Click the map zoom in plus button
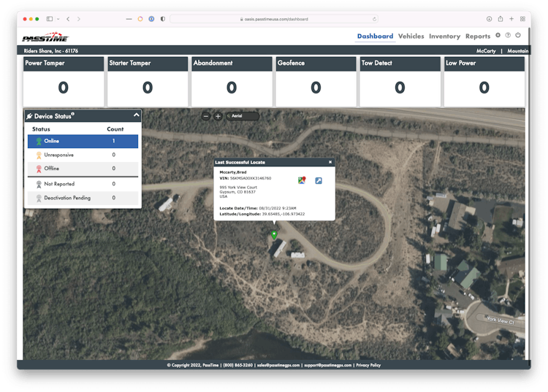This screenshot has width=548, height=392. (x=218, y=116)
